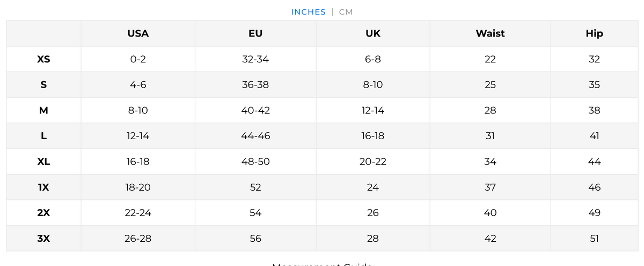Select the EU 48-50 cell
Viewport: 644px width, 266px height.
(x=255, y=162)
